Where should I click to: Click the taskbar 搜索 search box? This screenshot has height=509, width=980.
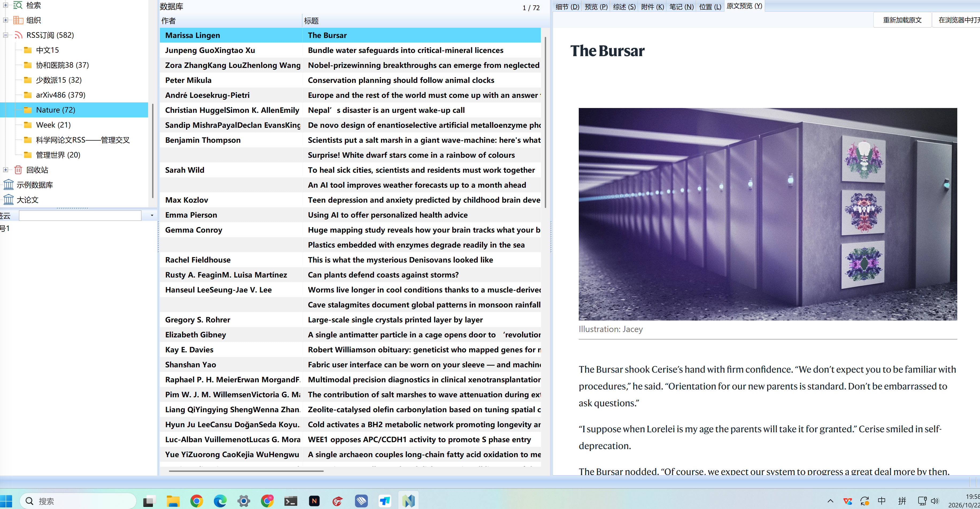pos(78,501)
